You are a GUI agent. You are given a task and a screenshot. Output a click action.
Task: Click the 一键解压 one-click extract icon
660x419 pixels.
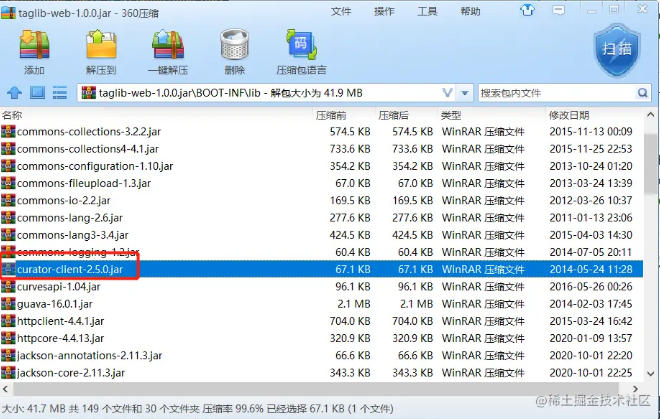[x=168, y=45]
